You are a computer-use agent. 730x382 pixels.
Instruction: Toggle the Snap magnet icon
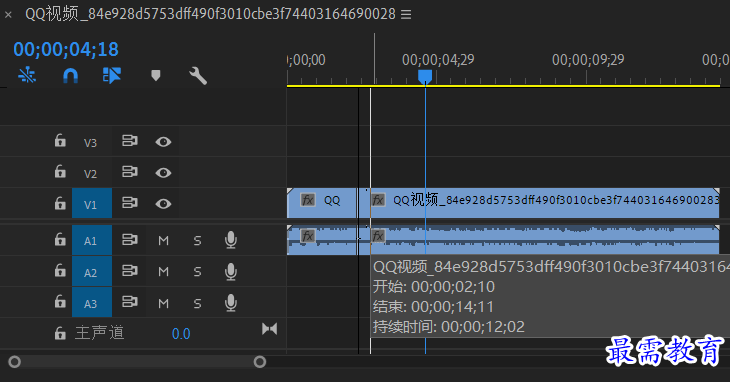point(70,75)
